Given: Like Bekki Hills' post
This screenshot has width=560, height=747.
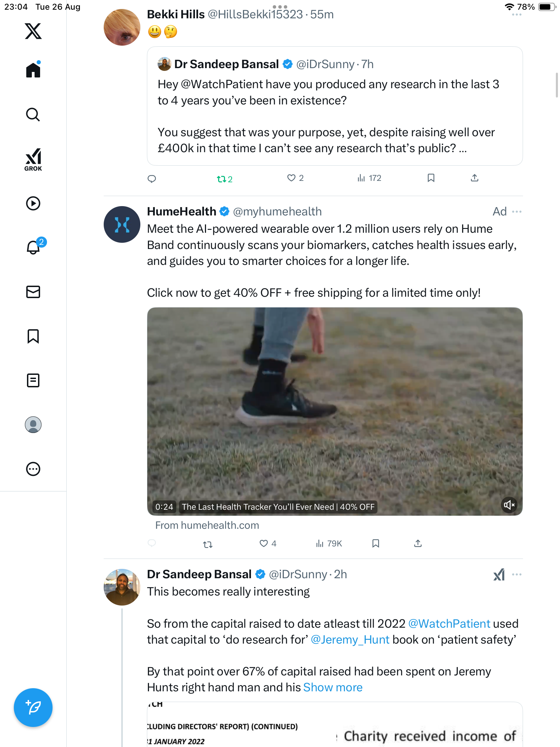Looking at the screenshot, I should 292,178.
